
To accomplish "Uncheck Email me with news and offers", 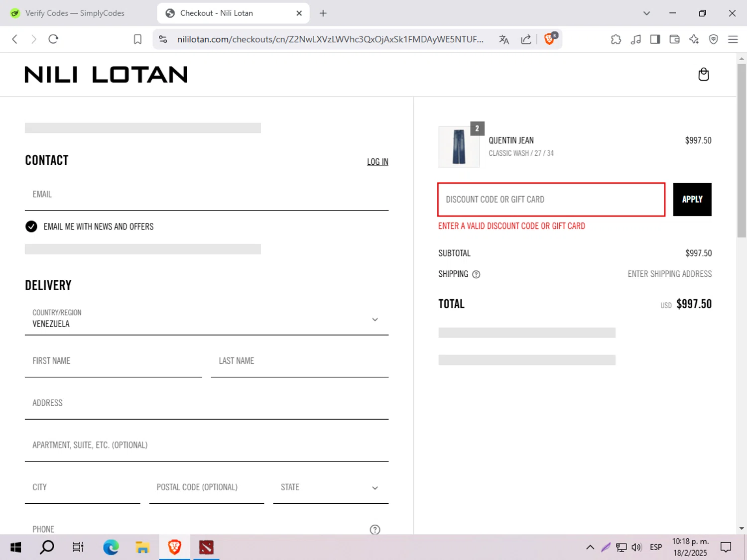I will pyautogui.click(x=31, y=226).
